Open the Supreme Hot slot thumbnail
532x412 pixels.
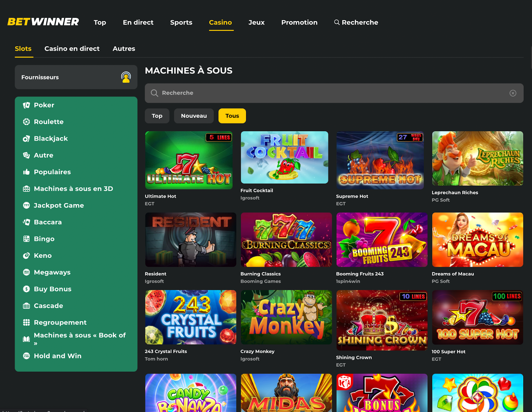pyautogui.click(x=380, y=160)
